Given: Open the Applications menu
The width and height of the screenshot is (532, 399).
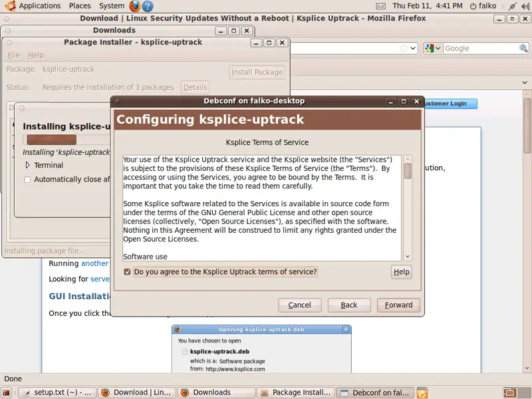Looking at the screenshot, I should 40,6.
